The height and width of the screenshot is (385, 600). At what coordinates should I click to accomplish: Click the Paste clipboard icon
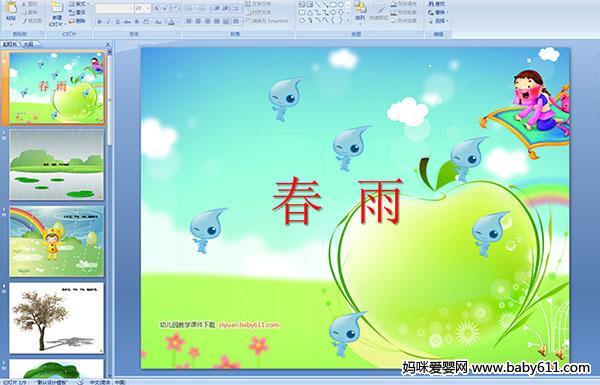[11, 10]
